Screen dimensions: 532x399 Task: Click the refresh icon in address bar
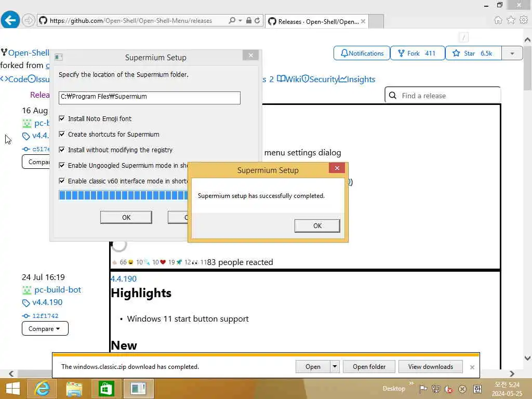257,20
